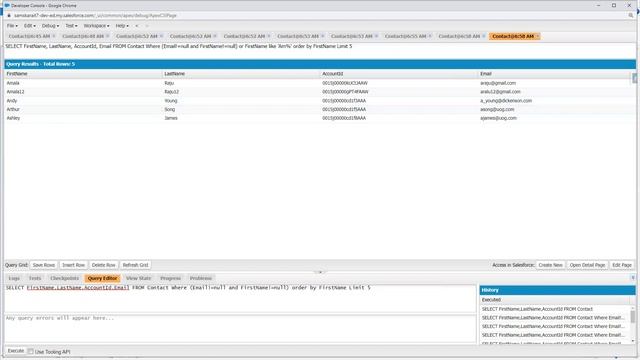Open the Tests tab
Image resolution: width=640 pixels, height=360 pixels.
[35, 278]
